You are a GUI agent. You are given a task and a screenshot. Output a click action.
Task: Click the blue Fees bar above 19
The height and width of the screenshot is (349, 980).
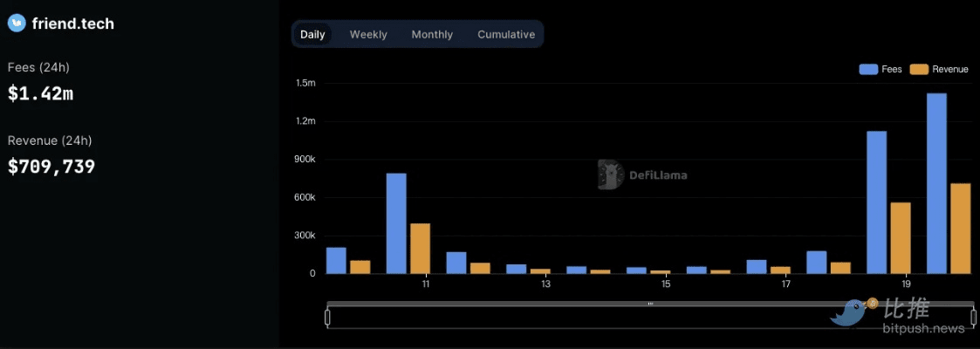pos(876,202)
